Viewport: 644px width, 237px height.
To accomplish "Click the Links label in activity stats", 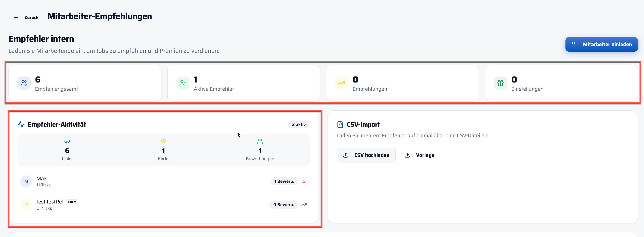I will [x=67, y=159].
